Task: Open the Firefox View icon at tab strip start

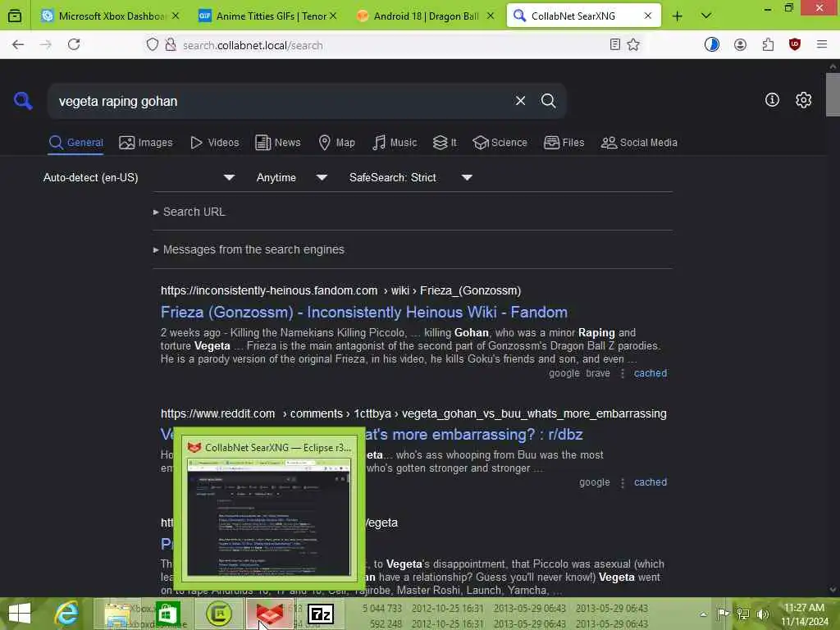Action: tap(15, 16)
